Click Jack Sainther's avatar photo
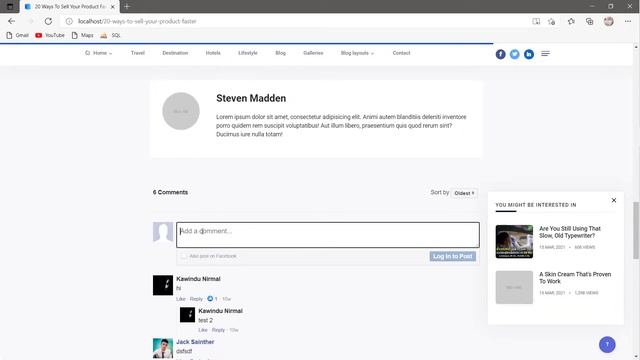 click(163, 348)
